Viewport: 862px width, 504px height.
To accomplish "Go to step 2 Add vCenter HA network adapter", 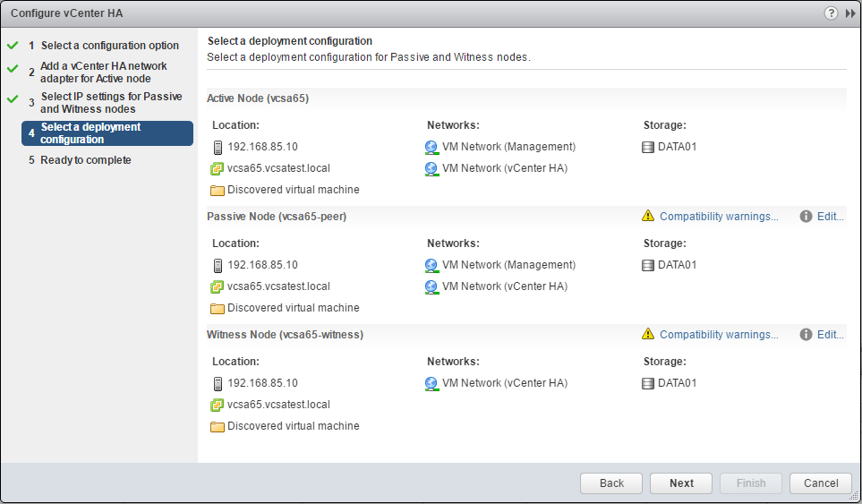I will tap(103, 73).
